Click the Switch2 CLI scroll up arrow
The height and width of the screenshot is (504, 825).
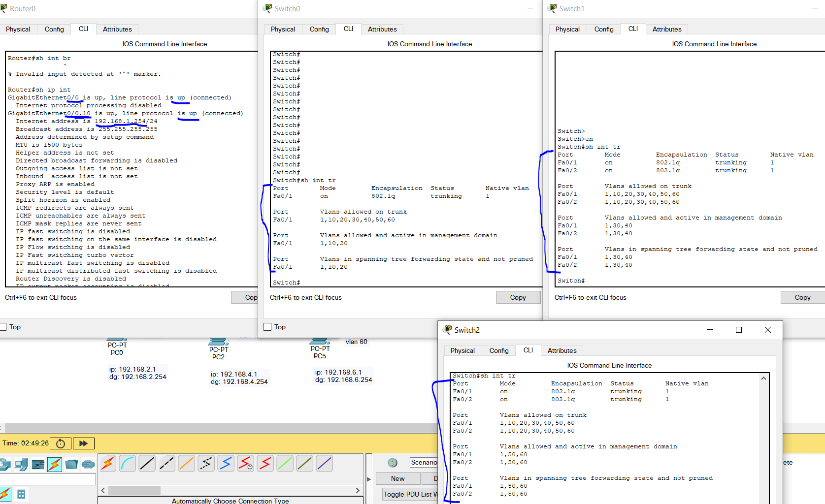point(763,378)
